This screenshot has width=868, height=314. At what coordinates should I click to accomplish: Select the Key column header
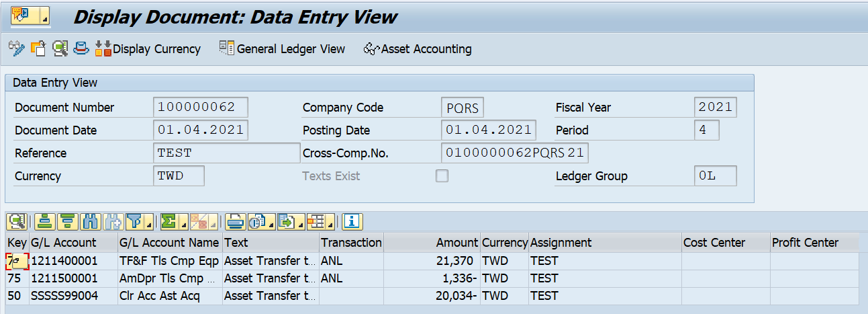pyautogui.click(x=17, y=243)
